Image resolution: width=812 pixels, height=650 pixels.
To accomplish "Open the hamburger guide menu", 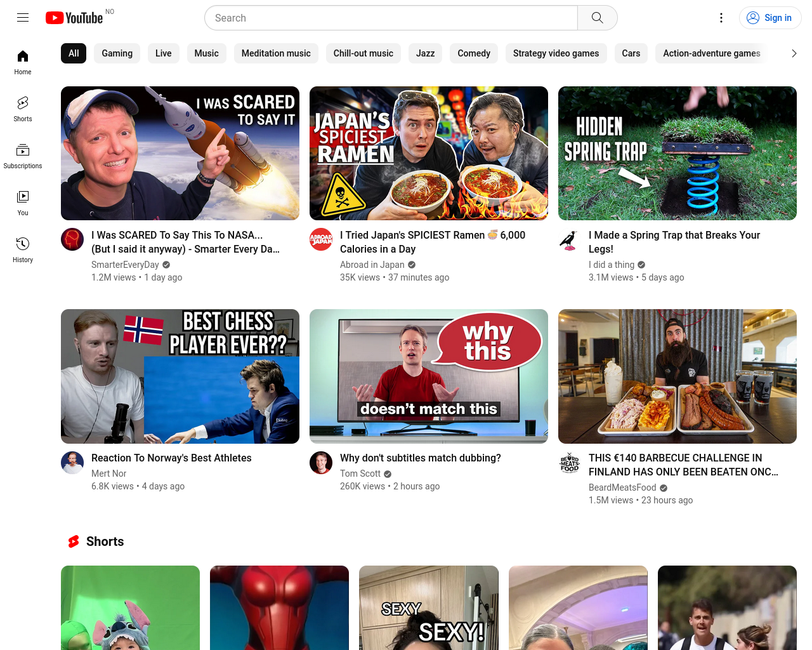I will [x=23, y=18].
